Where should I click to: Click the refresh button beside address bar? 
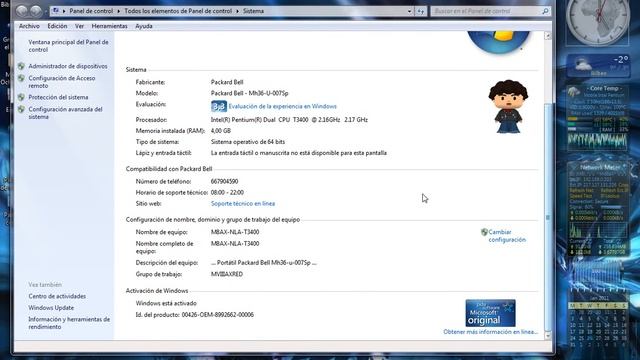(421, 11)
